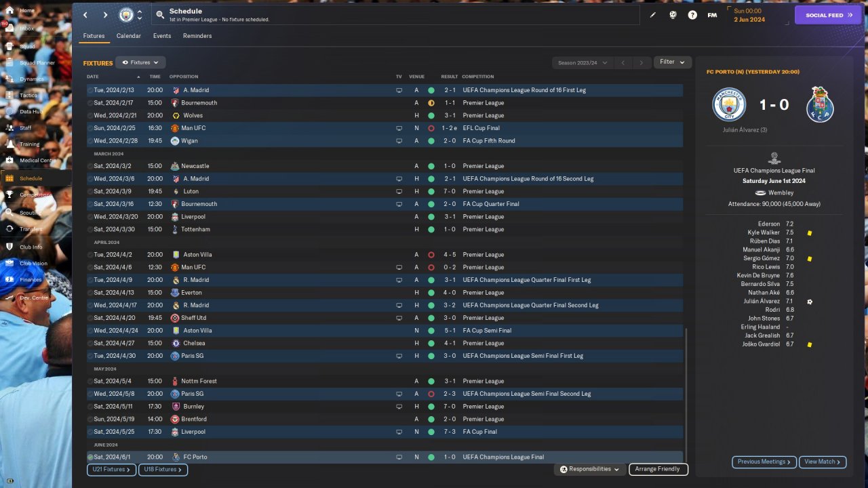Screen dimensions: 868x488
Task: Click the Competition column header
Action: [x=478, y=77]
